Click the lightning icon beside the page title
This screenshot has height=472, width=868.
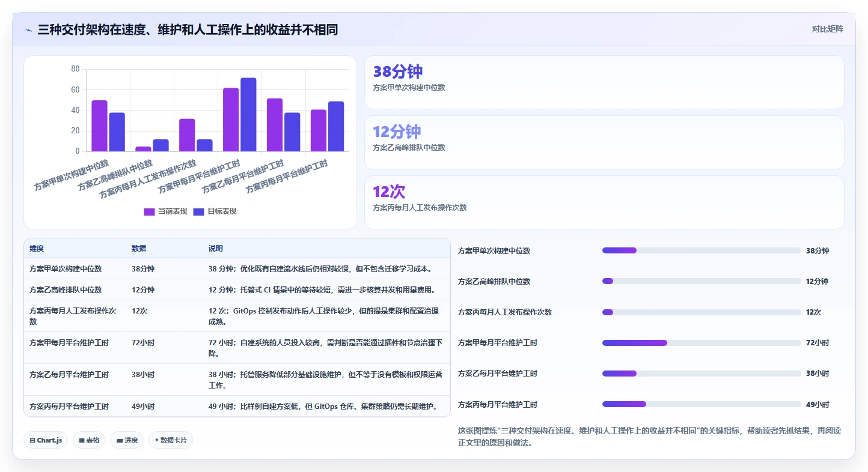click(x=28, y=29)
